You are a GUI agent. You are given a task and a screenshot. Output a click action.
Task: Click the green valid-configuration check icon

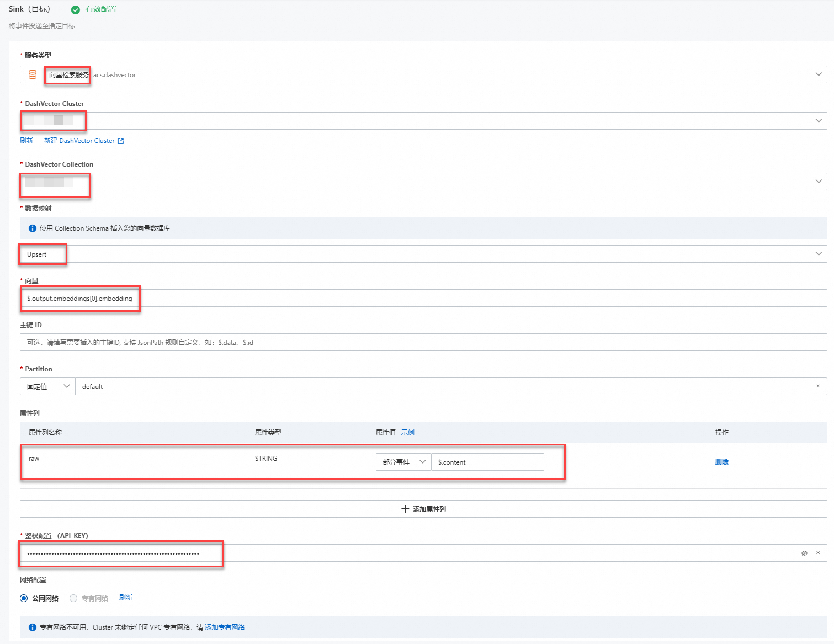76,9
